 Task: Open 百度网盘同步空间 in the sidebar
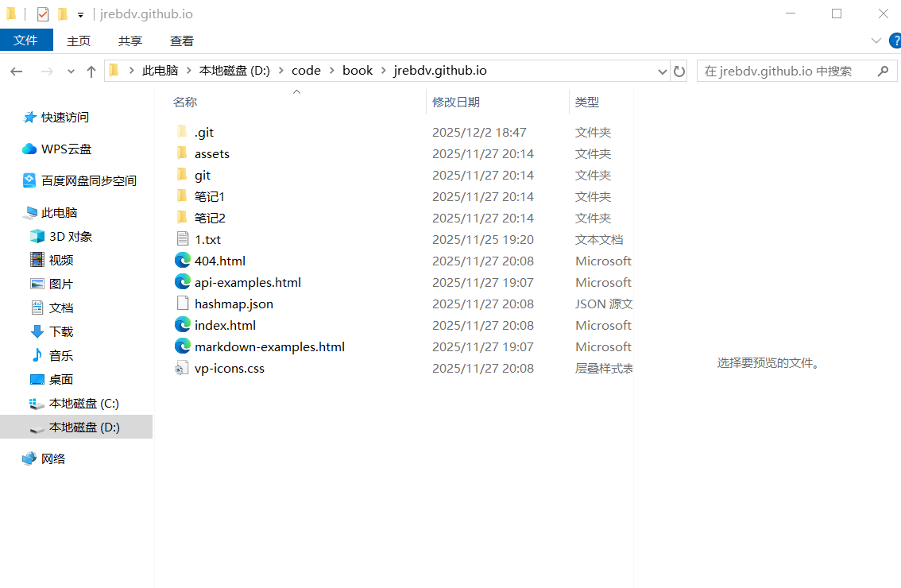click(88, 180)
